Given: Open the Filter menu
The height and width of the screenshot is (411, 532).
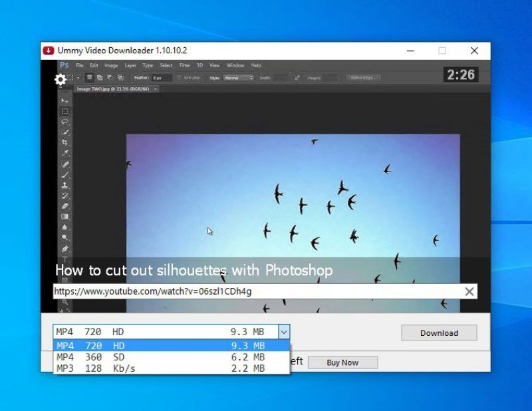Looking at the screenshot, I should coord(185,65).
